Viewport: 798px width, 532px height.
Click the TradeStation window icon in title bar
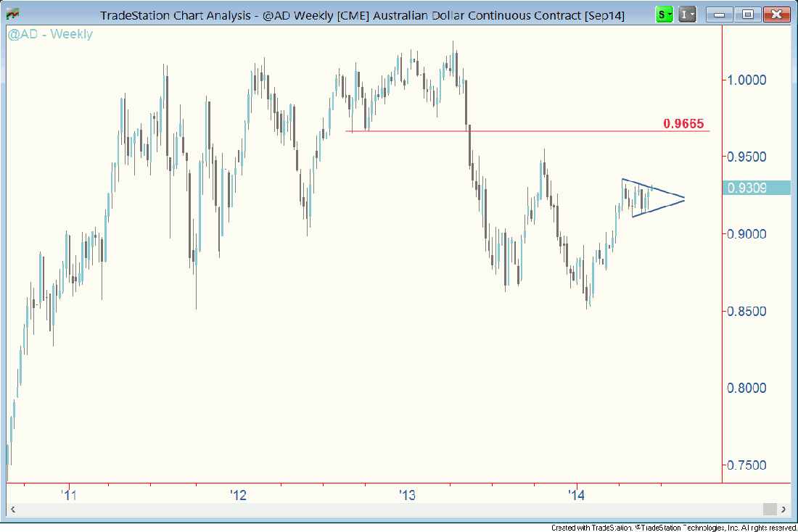(x=12, y=14)
